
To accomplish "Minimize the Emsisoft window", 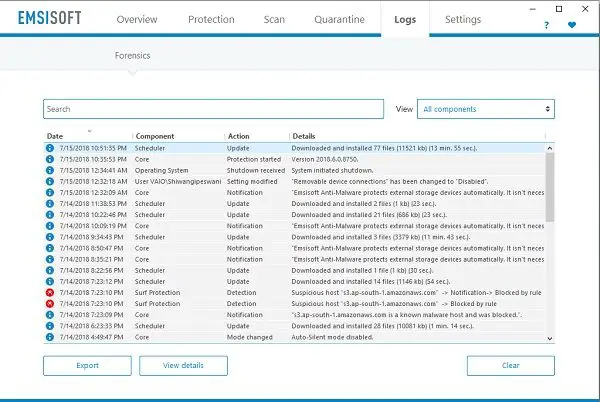I will click(533, 9).
